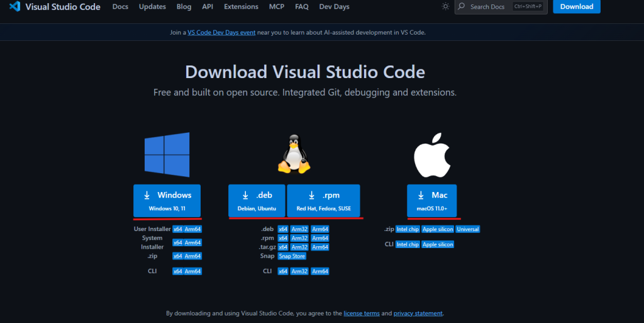Toggle the light/dark theme sun icon

(445, 7)
